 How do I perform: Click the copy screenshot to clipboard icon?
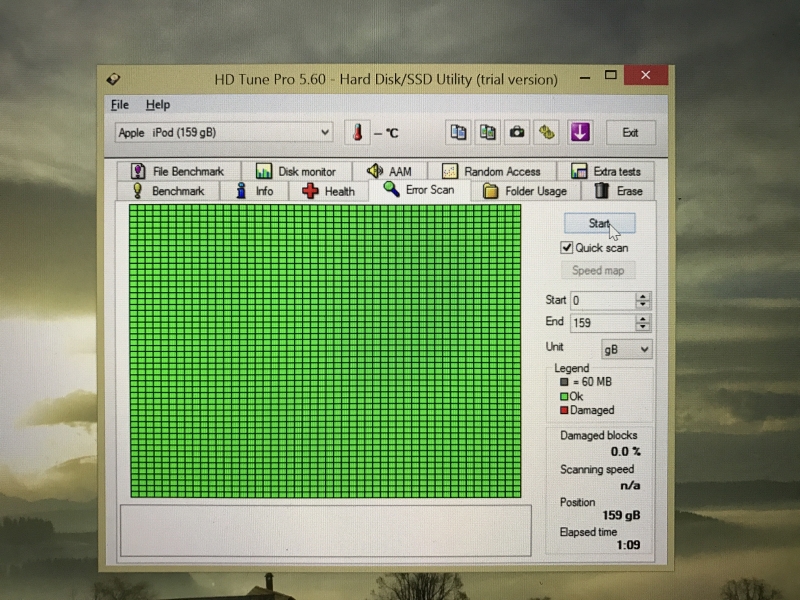487,132
